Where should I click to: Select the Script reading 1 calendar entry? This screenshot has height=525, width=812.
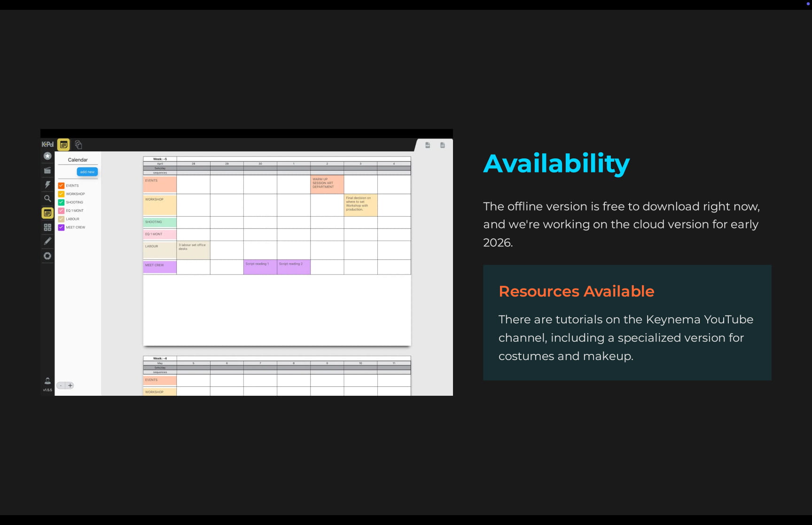point(259,266)
